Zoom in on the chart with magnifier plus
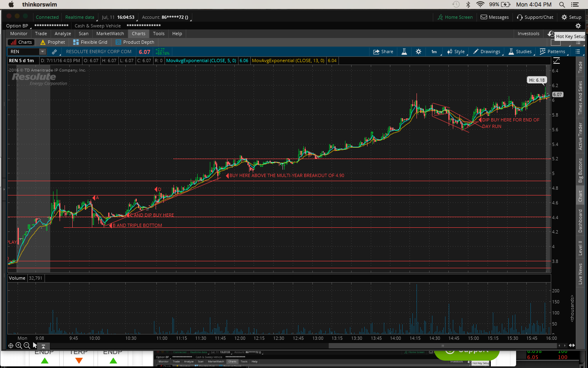 coord(19,346)
